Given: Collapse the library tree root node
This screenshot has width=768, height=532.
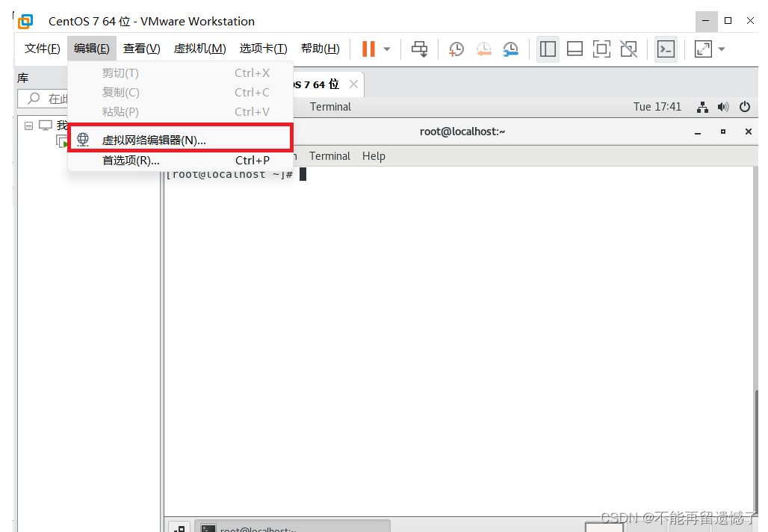Looking at the screenshot, I should 29,126.
